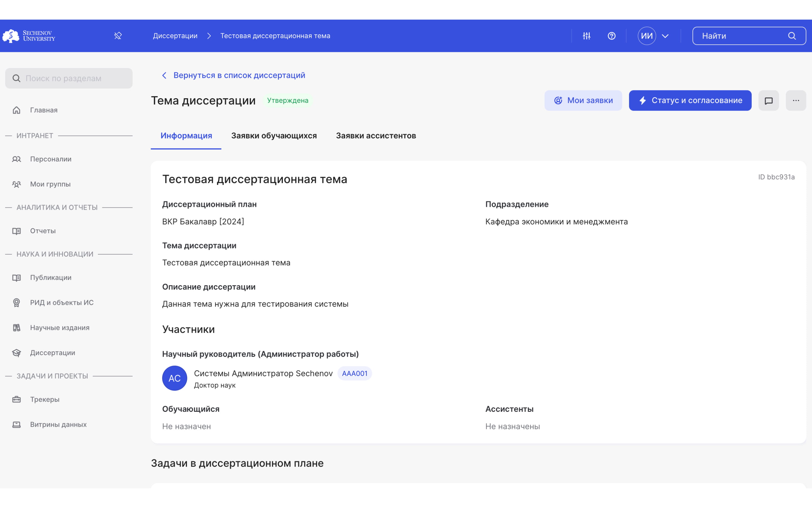Go back via Вернуться в список диссертаций

239,75
